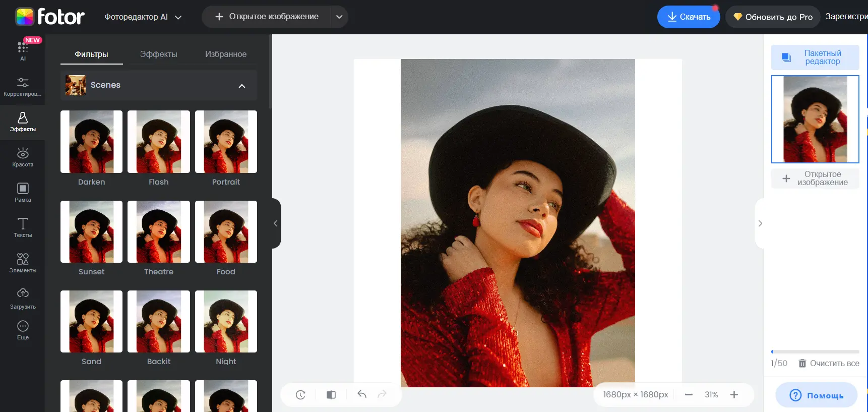Switch to the Избранное tab
The image size is (868, 412).
click(226, 54)
